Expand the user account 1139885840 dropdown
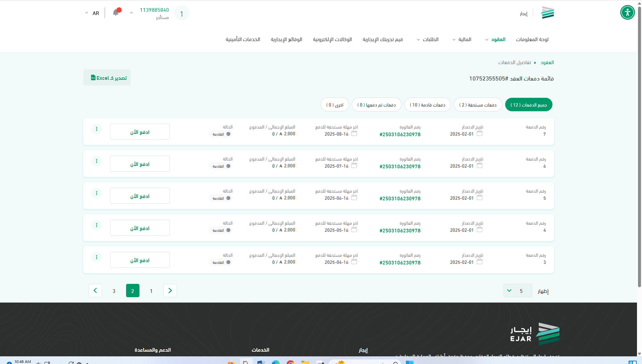Viewport: 642px width, 364px height. (131, 13)
